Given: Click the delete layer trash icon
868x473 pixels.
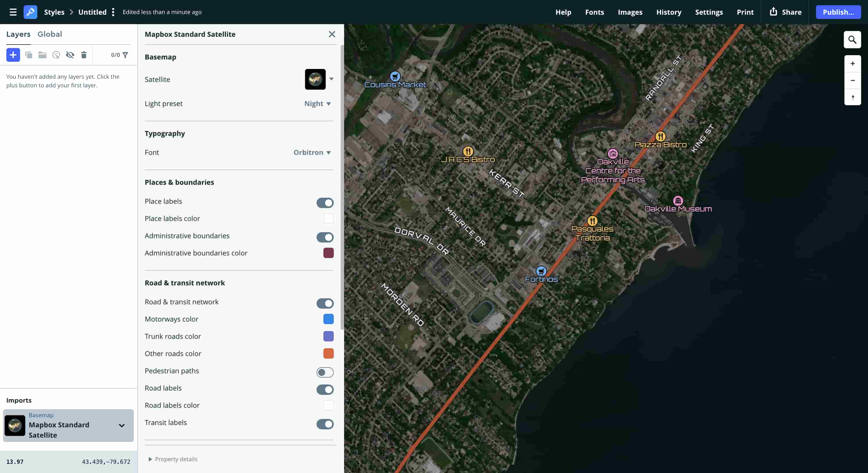Looking at the screenshot, I should pos(84,55).
